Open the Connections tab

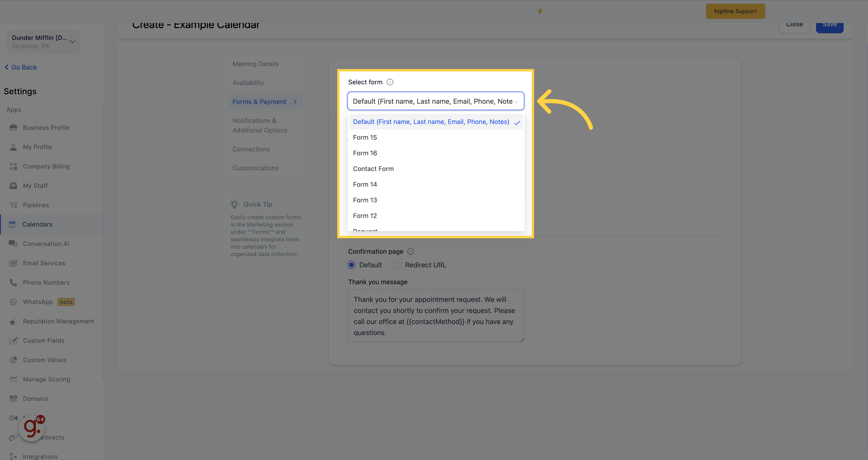(x=251, y=149)
